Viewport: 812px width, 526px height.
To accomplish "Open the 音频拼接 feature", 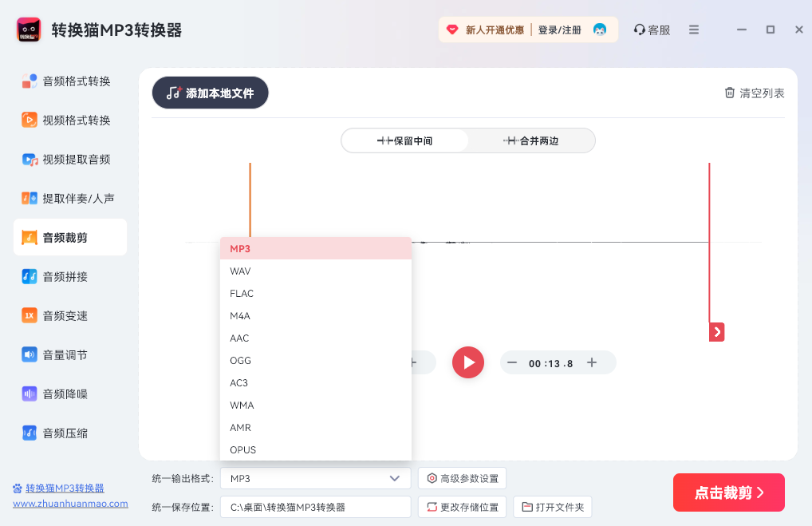I will pyautogui.click(x=70, y=276).
